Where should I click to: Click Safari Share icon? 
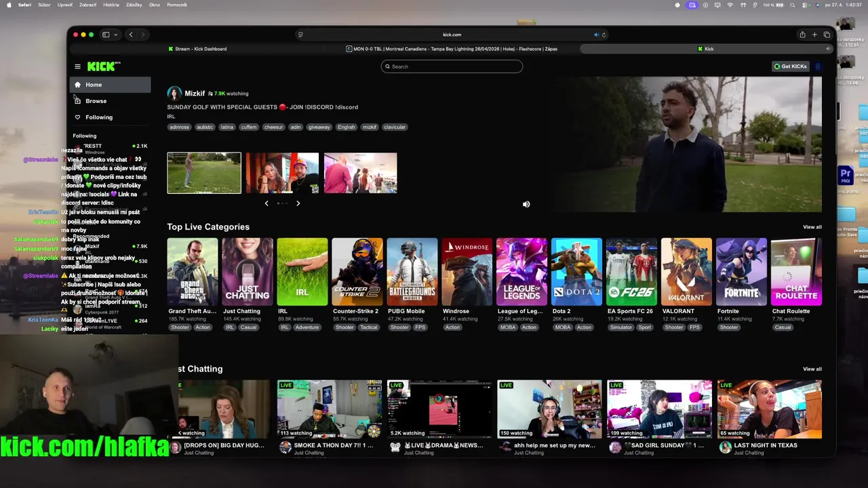pyautogui.click(x=802, y=35)
